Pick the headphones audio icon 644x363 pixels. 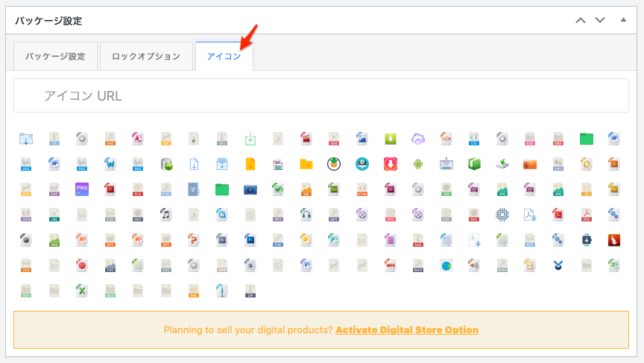pyautogui.click(x=306, y=215)
